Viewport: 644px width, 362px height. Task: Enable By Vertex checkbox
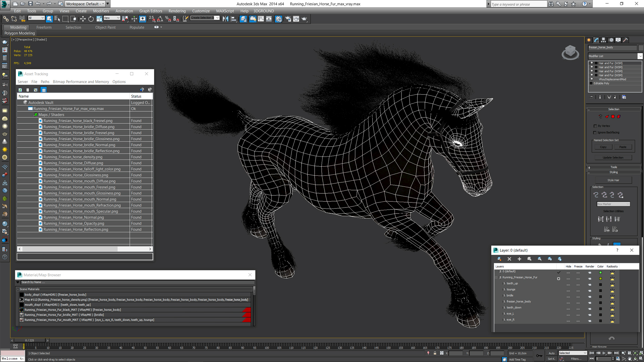(x=595, y=126)
